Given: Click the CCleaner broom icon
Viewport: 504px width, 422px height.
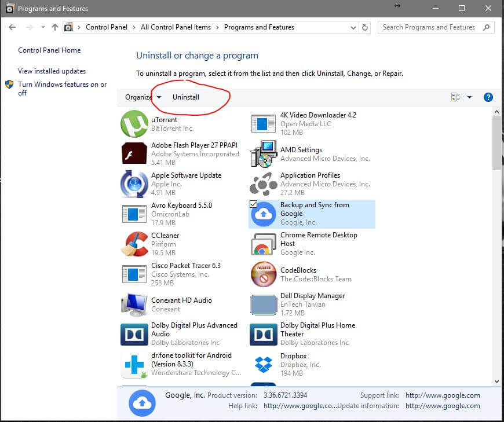Looking at the screenshot, I should 134,244.
